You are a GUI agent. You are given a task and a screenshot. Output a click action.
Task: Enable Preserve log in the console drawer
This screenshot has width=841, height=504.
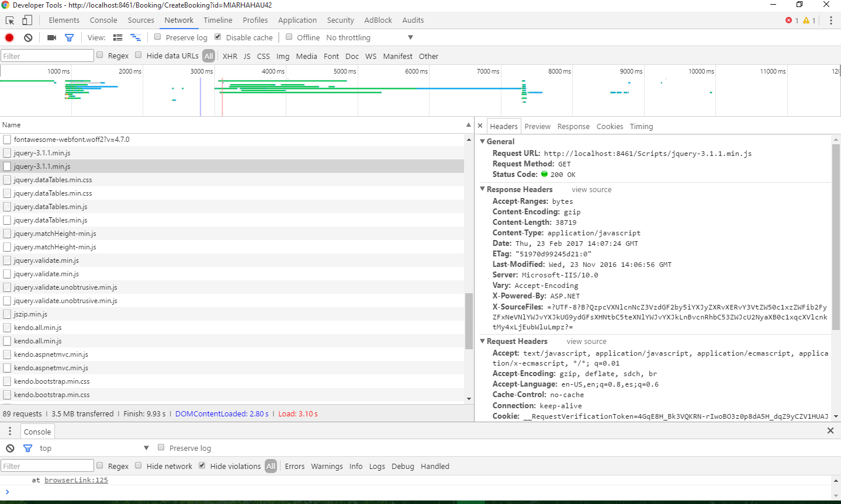[161, 447]
